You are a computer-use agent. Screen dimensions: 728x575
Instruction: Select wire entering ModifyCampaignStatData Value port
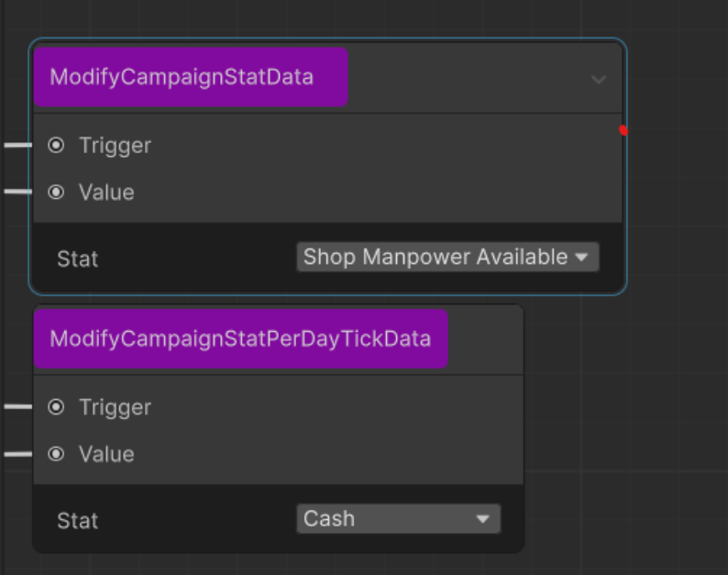pyautogui.click(x=17, y=193)
